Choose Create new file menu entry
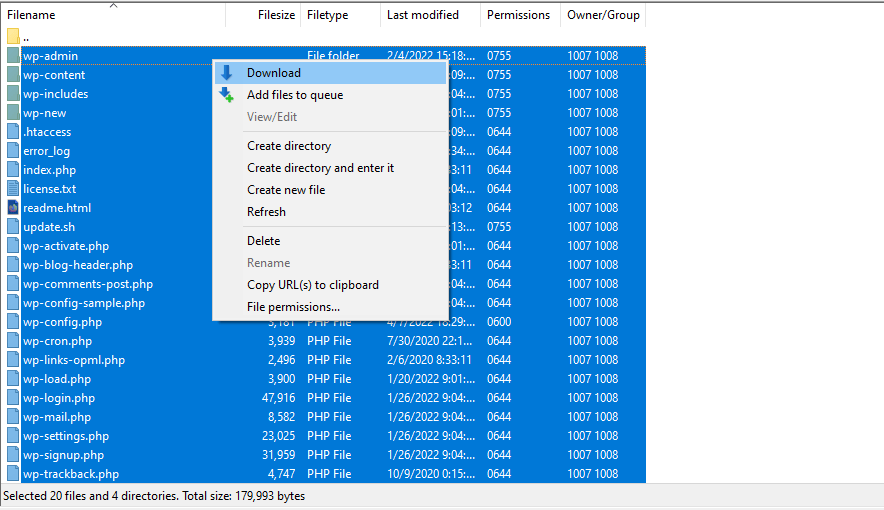The width and height of the screenshot is (884, 510). coord(330,190)
